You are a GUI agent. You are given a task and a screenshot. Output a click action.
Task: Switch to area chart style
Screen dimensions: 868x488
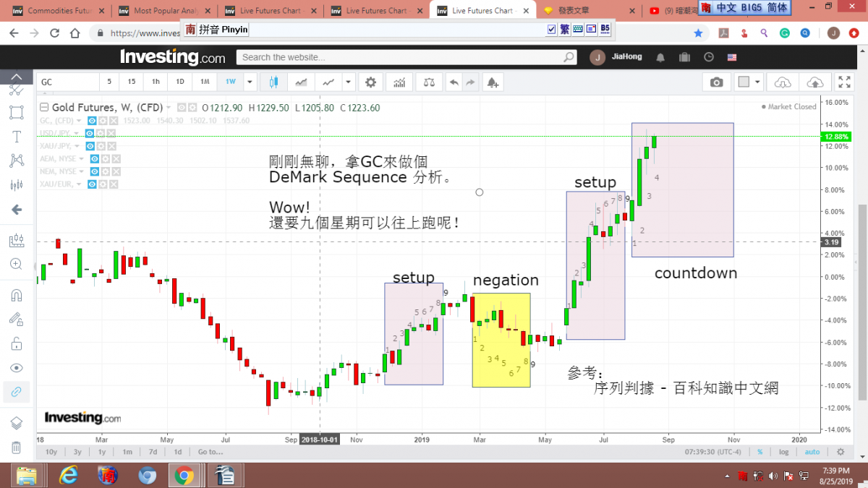click(302, 82)
